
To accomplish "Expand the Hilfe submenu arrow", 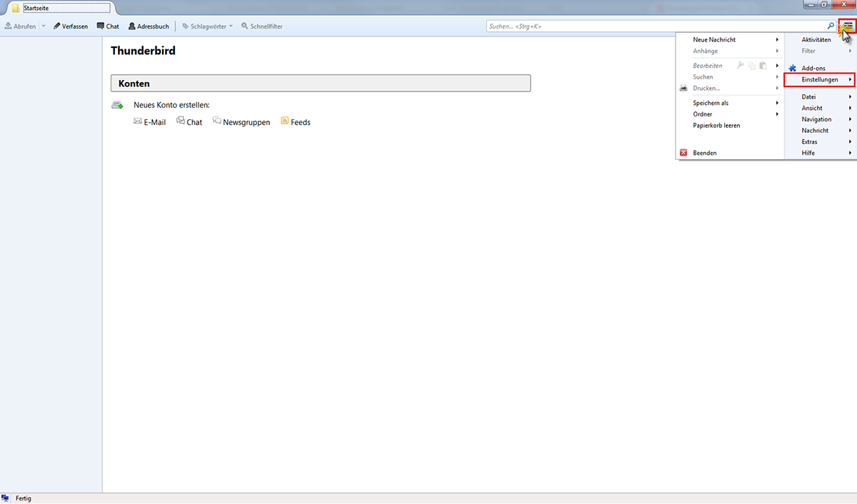I will [x=850, y=153].
